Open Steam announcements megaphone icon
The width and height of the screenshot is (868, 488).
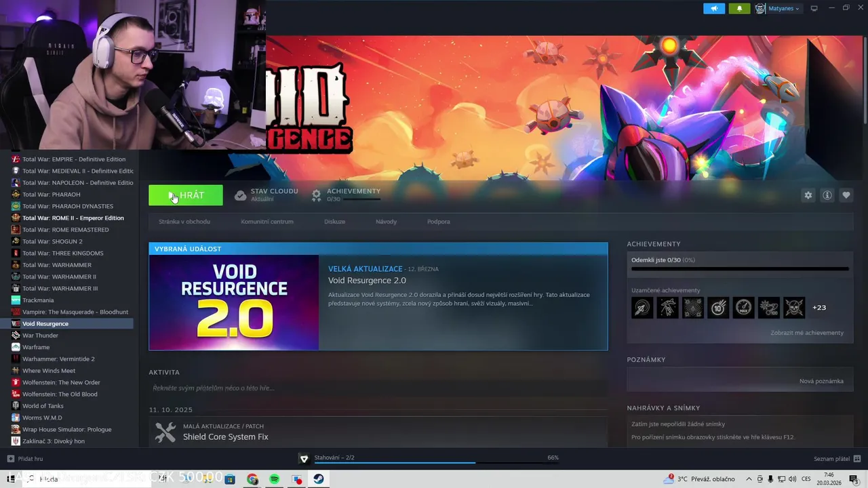[x=714, y=8]
